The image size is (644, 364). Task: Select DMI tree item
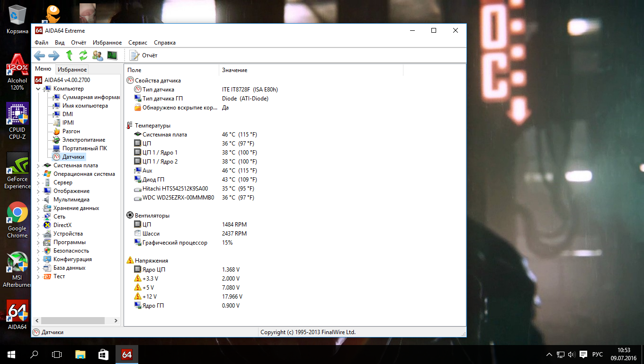(x=63, y=114)
